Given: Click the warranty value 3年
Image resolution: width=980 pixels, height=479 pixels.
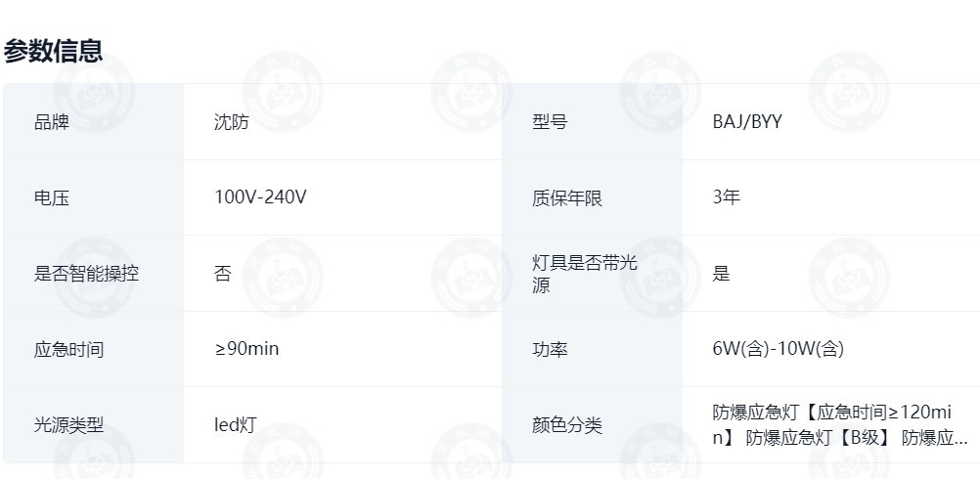Looking at the screenshot, I should (x=727, y=197).
